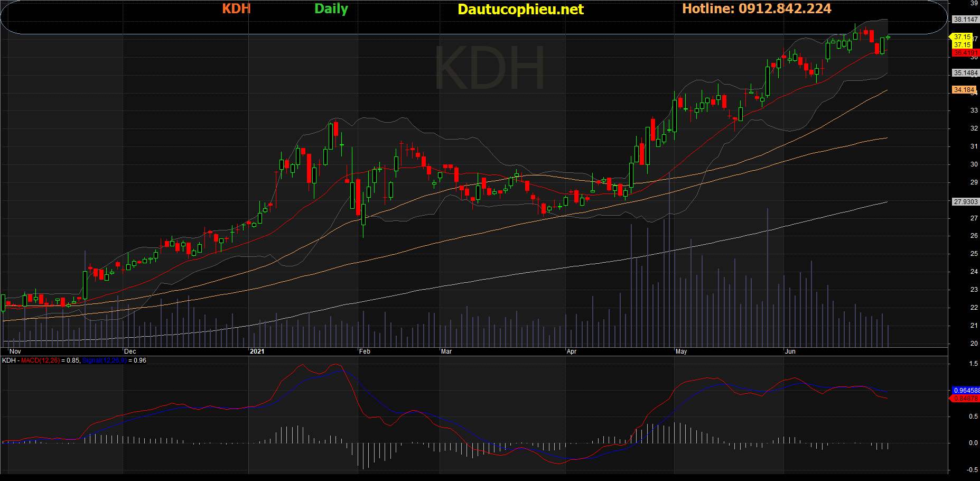Viewport: 980px width, 481px height.
Task: Click the large KDH watermark in chart
Action: 489,69
